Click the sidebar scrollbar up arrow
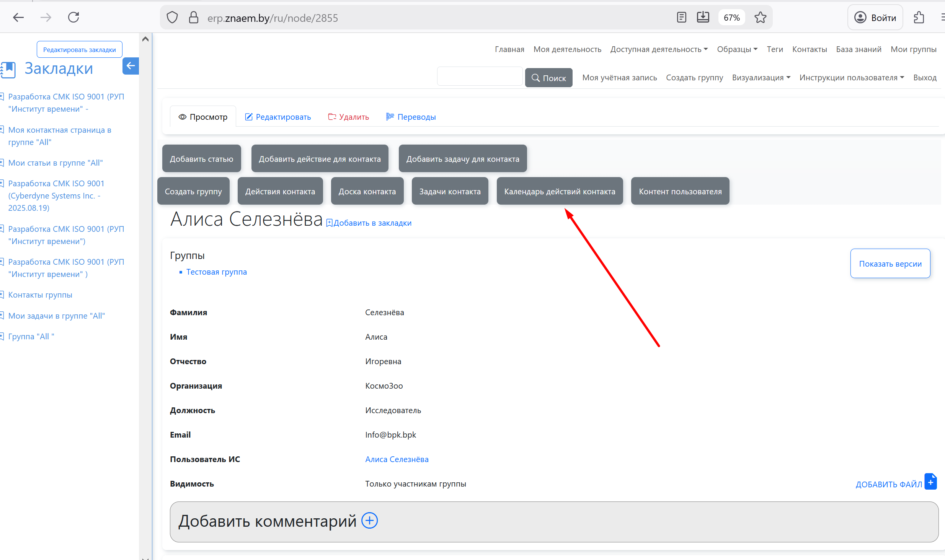This screenshot has height=560, width=945. click(145, 39)
